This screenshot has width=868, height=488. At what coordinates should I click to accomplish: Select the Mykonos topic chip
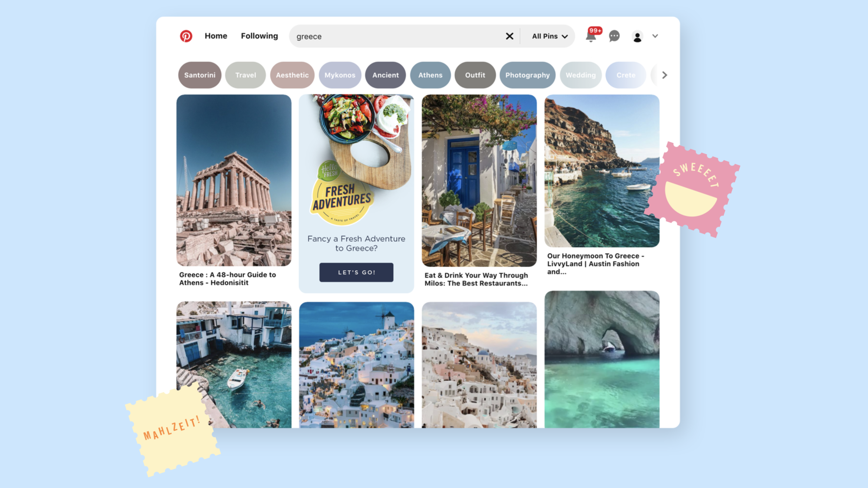340,75
